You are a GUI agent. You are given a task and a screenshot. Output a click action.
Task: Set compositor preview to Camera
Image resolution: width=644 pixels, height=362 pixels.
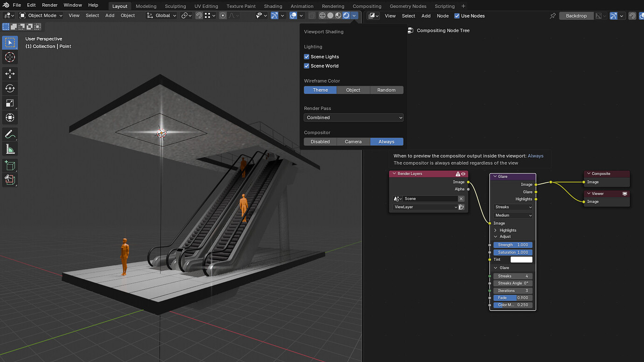click(353, 142)
